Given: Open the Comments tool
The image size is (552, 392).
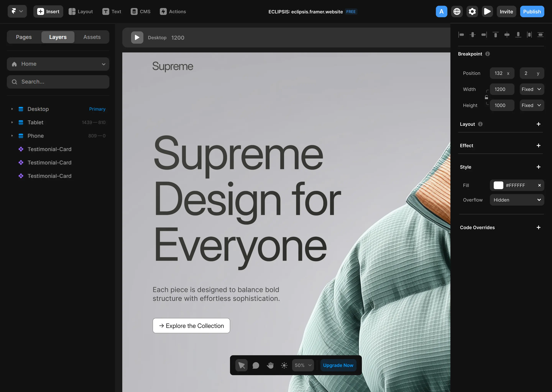Looking at the screenshot, I should 255,365.
